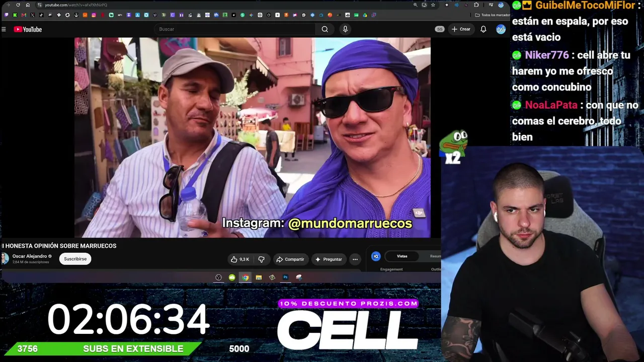Like the video showing 9,3 K
Image resolution: width=644 pixels, height=362 pixels.
(x=240, y=259)
